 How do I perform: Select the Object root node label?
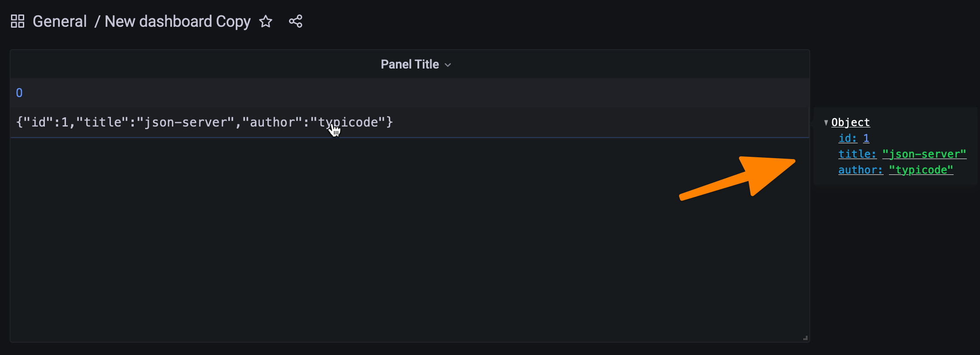click(x=851, y=123)
